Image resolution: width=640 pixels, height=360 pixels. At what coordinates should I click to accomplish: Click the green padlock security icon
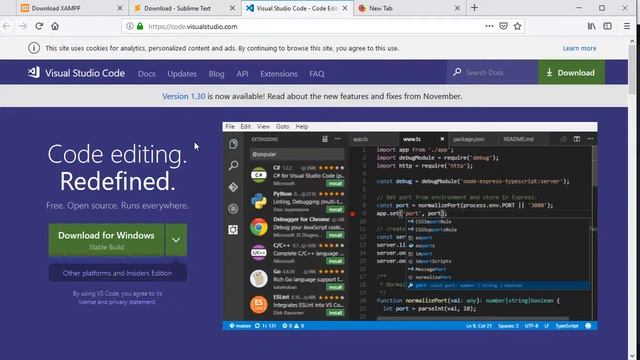click(140, 26)
